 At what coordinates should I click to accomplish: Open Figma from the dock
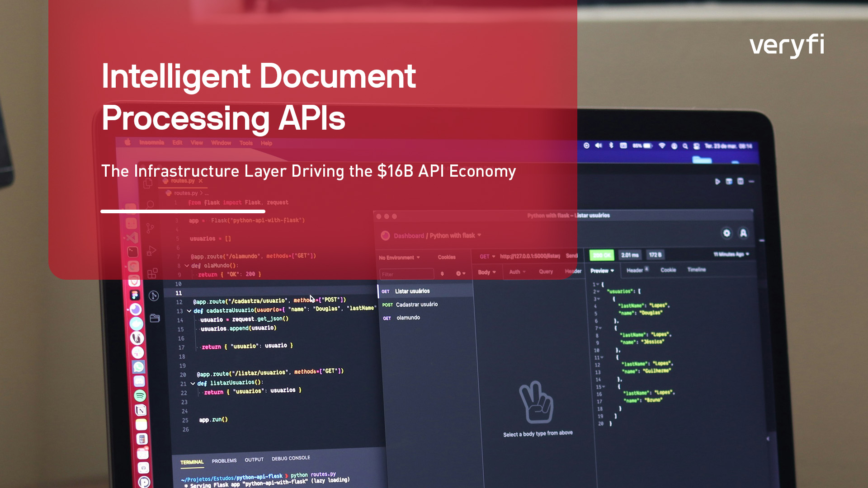(134, 296)
